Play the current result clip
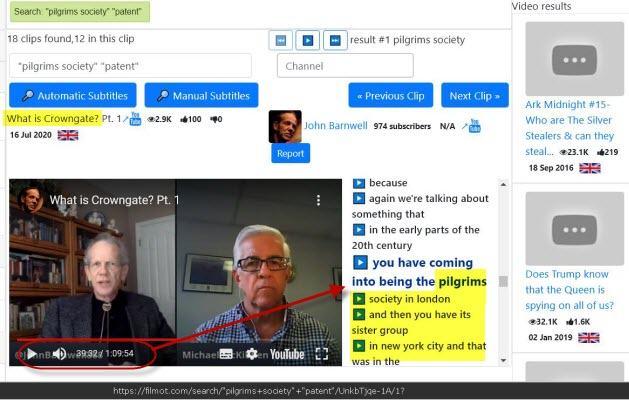629x400 pixels. (x=308, y=40)
